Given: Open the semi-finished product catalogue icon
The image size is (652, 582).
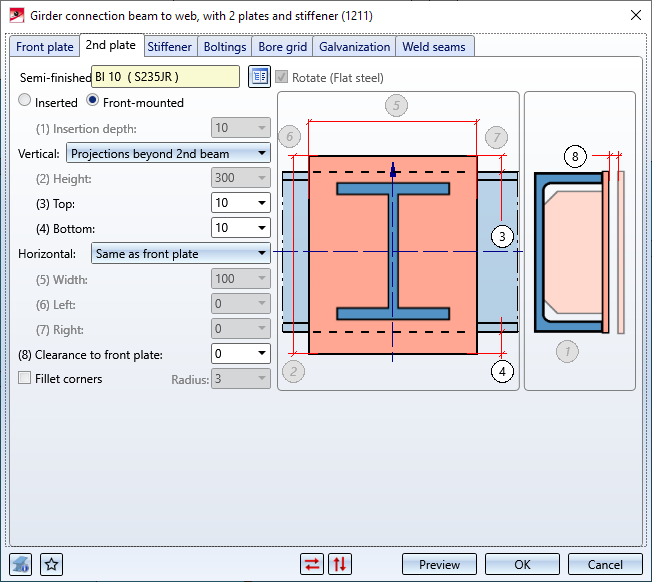Looking at the screenshot, I should coord(259,77).
